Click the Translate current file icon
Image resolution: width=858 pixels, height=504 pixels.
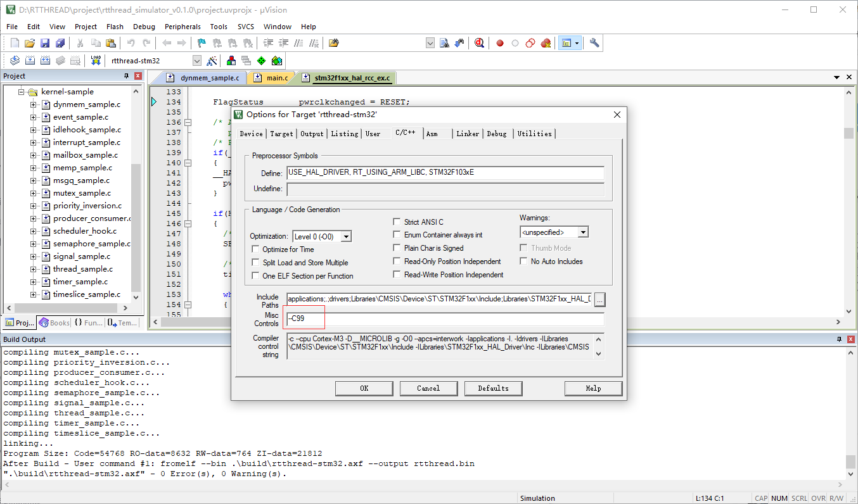pos(15,61)
